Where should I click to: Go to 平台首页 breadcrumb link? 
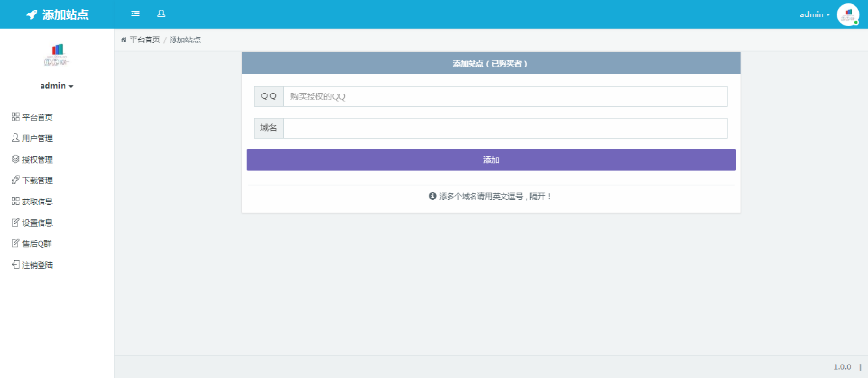click(x=145, y=40)
